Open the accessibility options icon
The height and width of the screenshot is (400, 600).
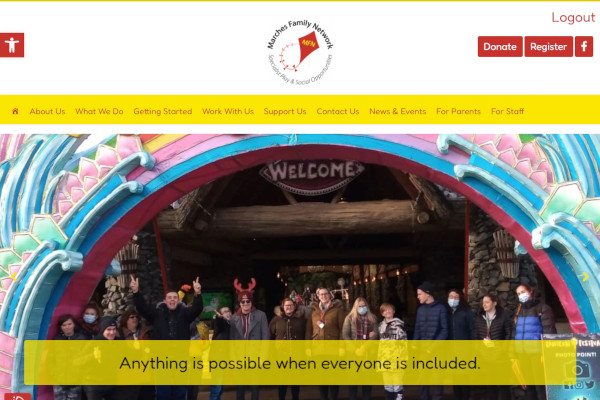pos(12,45)
